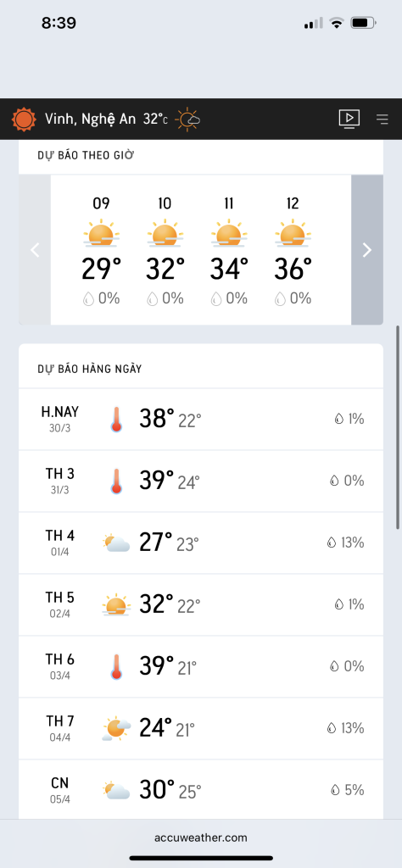Open the H.NAY 30/3 forecast row
Image resolution: width=402 pixels, height=868 pixels.
201,419
